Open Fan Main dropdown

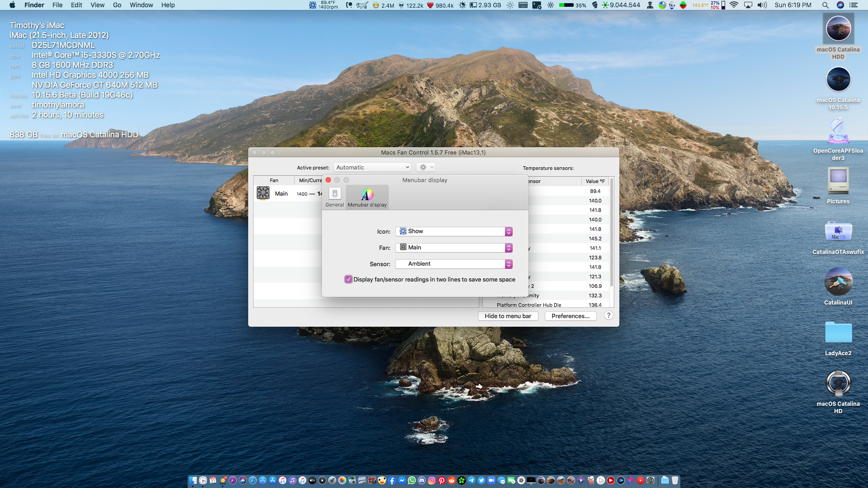(x=454, y=248)
